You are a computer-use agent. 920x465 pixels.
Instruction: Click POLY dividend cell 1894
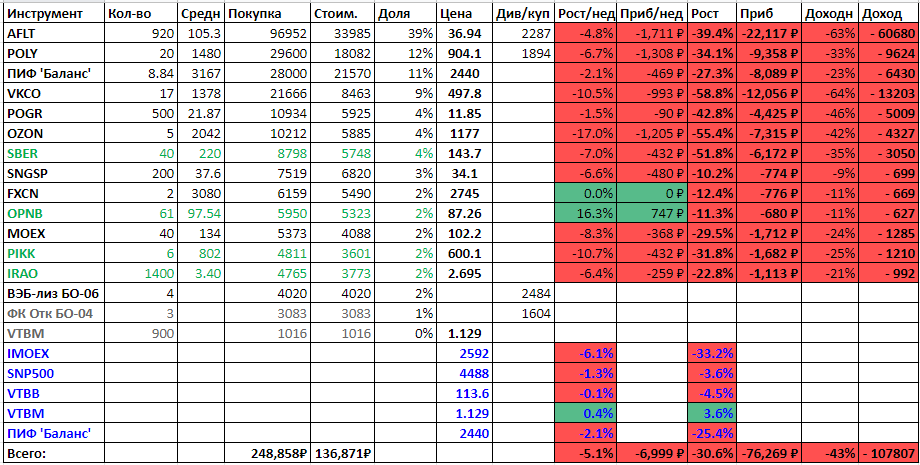[523, 54]
